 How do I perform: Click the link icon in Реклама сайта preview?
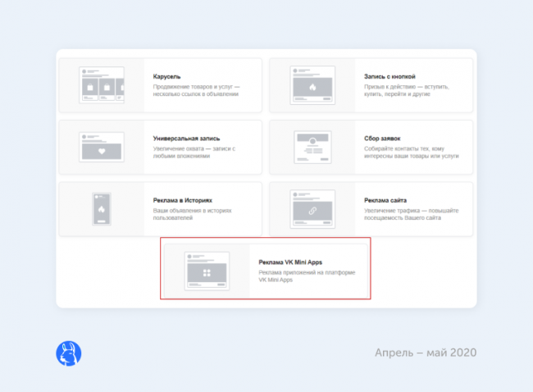tap(313, 212)
